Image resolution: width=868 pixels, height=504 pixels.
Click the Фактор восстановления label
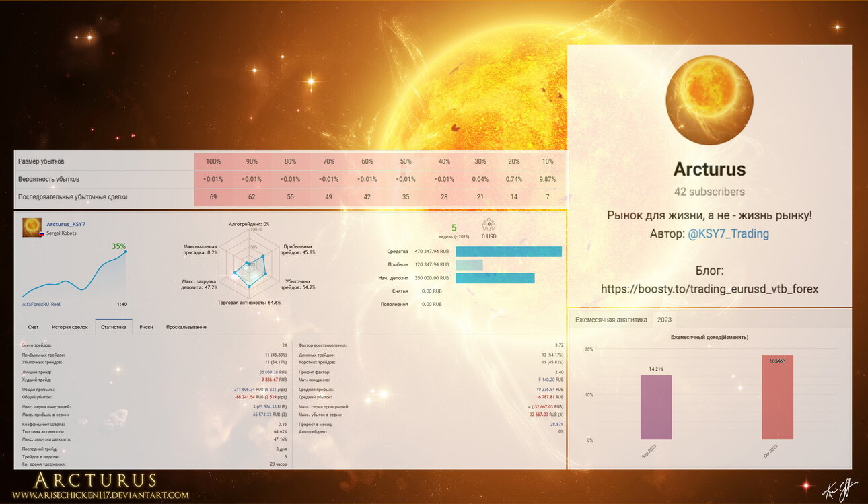coord(322,345)
